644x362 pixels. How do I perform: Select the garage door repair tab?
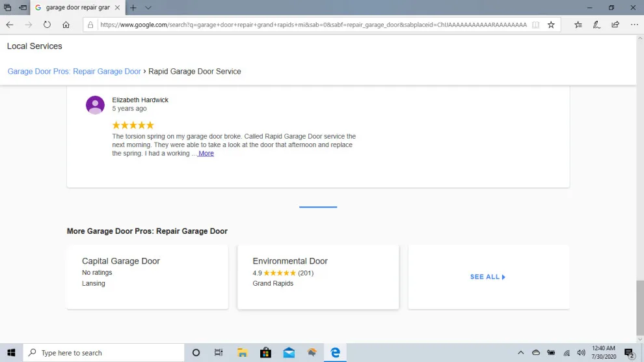coord(77,7)
